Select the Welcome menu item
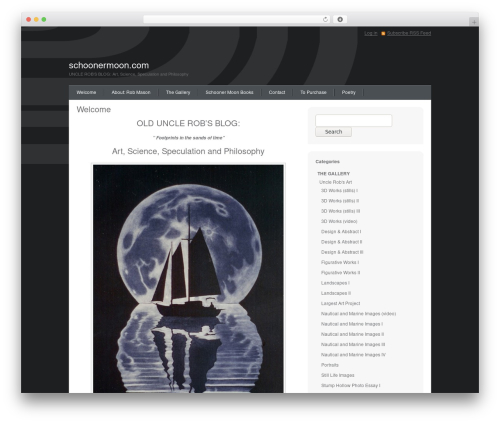 tap(86, 92)
